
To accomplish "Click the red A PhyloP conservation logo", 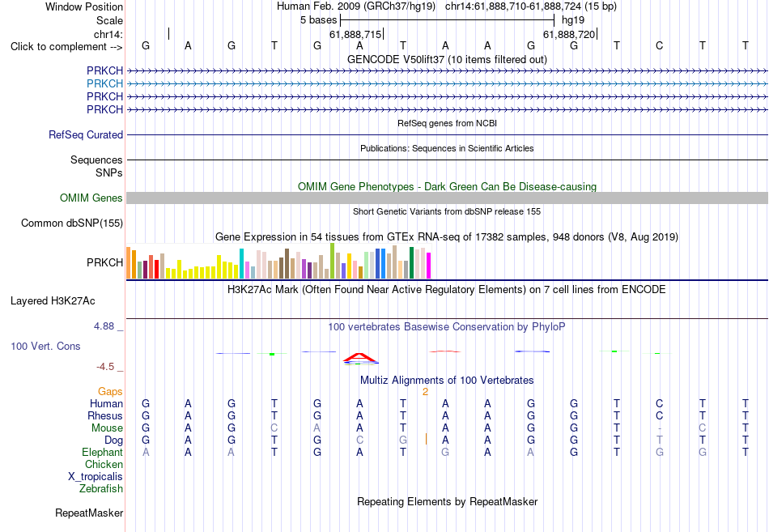I will pos(359,357).
